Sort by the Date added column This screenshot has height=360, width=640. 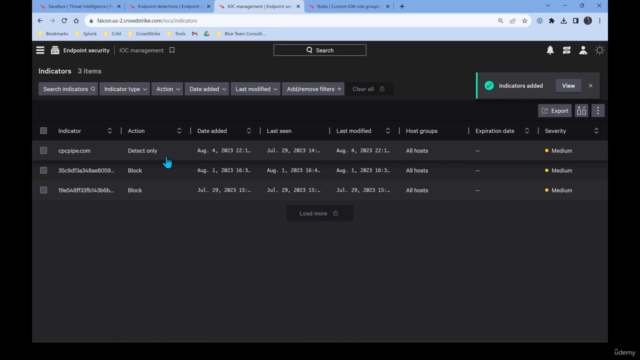(x=249, y=131)
